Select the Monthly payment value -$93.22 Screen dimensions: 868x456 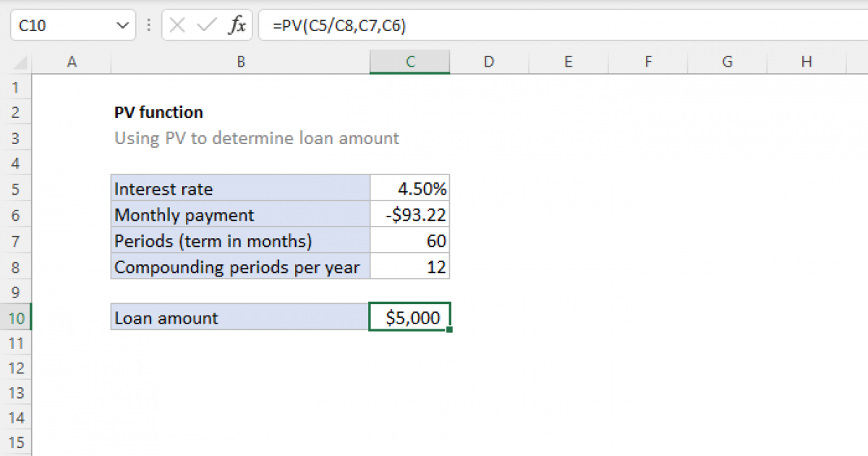[x=409, y=215]
